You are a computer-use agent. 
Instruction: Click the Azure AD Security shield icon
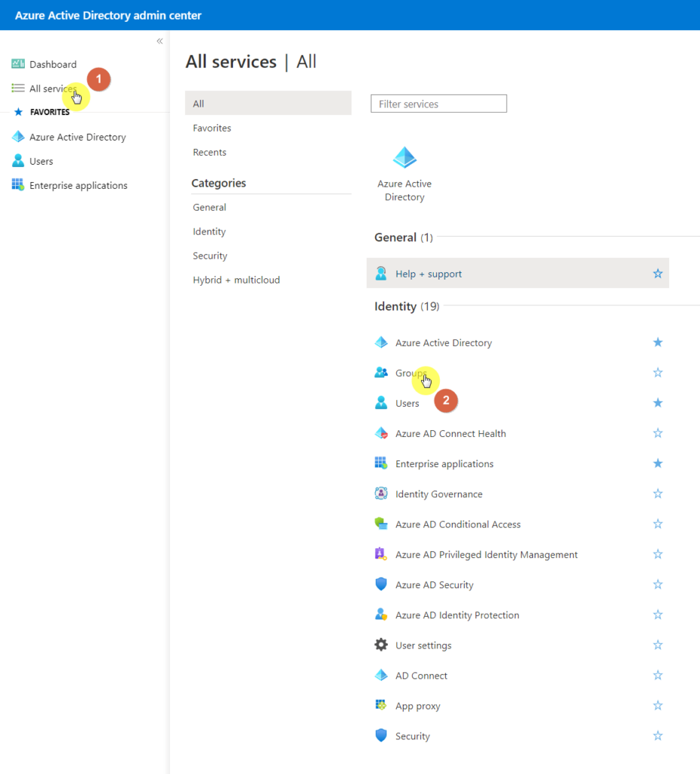tap(381, 584)
